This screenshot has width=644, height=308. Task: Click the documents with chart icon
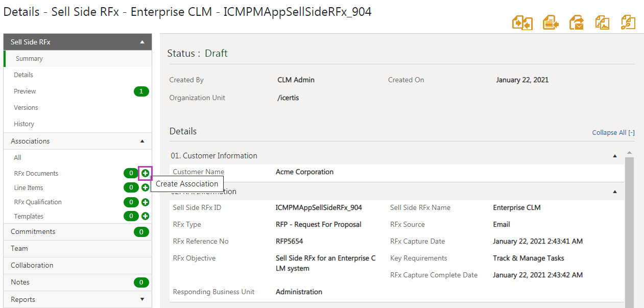tap(602, 22)
